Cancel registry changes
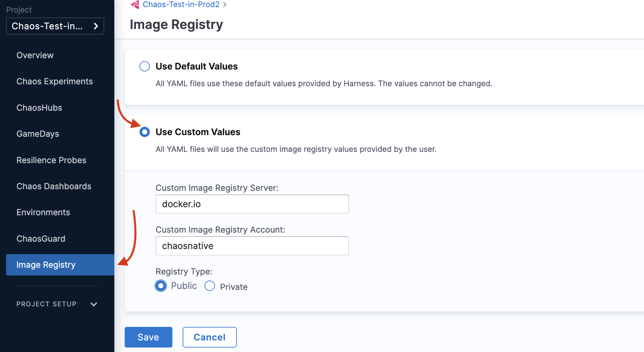This screenshot has height=352, width=644. (209, 337)
